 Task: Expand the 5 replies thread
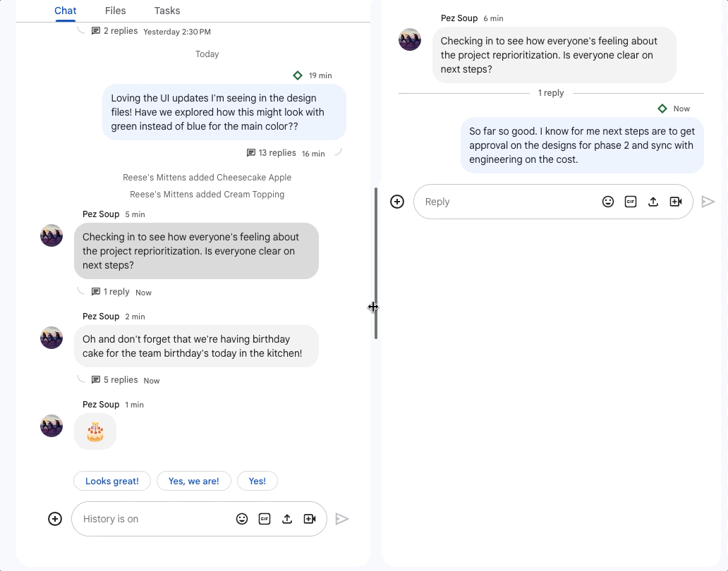pos(115,380)
